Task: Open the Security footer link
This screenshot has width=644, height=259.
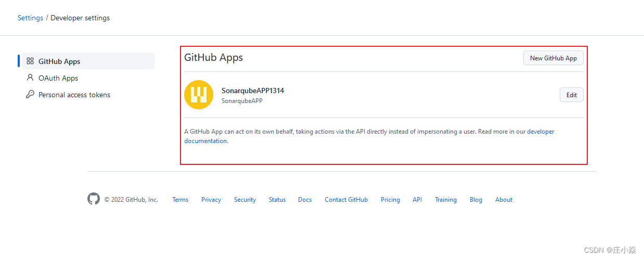Action: coord(245,200)
